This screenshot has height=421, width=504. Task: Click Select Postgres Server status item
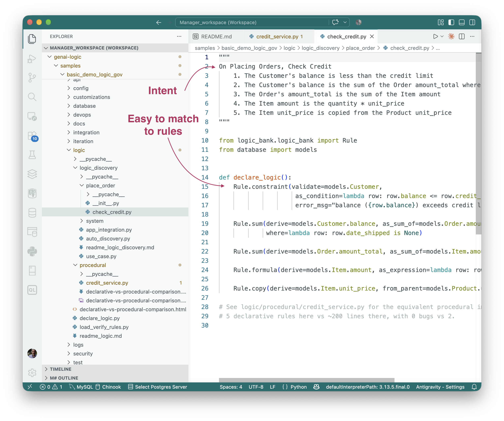tap(158, 387)
